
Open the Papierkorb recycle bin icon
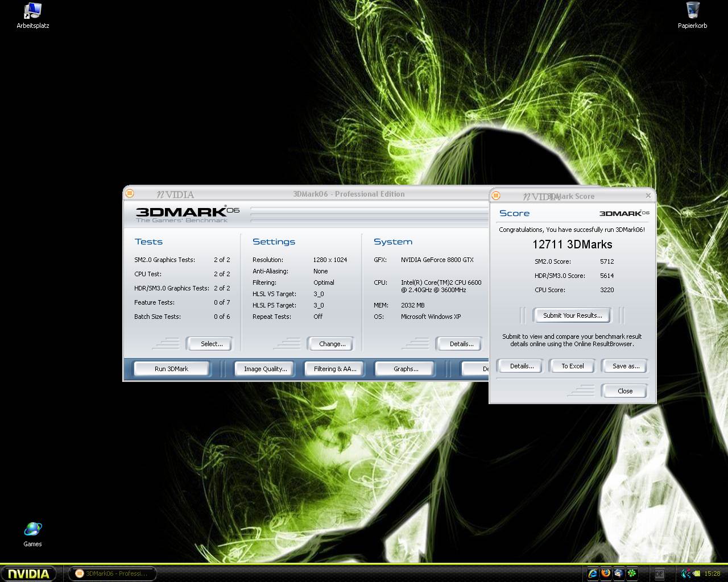click(x=692, y=15)
